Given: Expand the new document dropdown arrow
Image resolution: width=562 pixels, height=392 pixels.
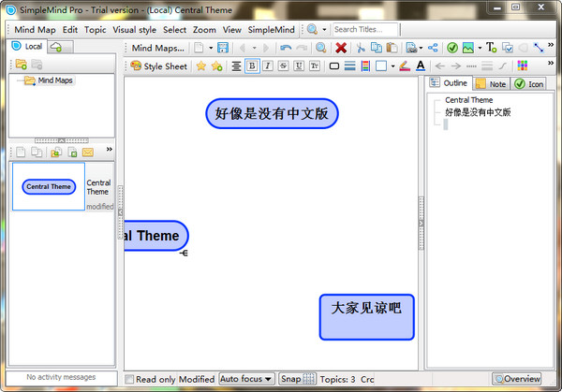Looking at the screenshot, I should [x=211, y=48].
